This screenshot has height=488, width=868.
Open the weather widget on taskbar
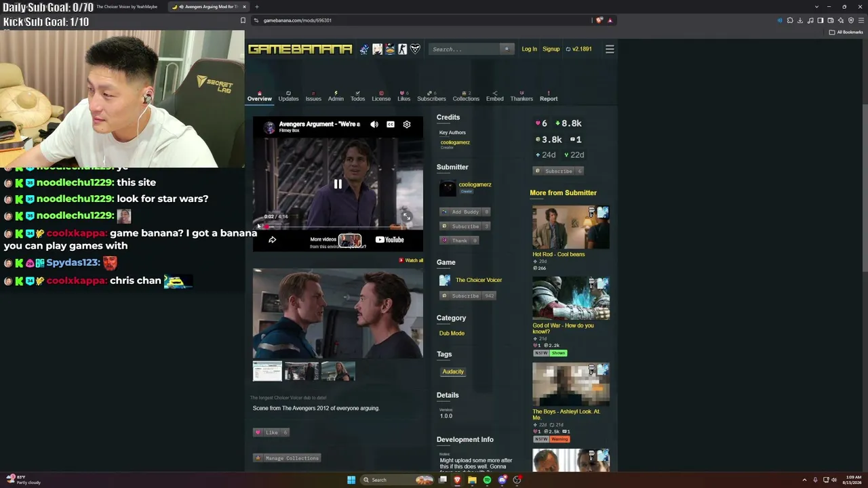(24, 480)
